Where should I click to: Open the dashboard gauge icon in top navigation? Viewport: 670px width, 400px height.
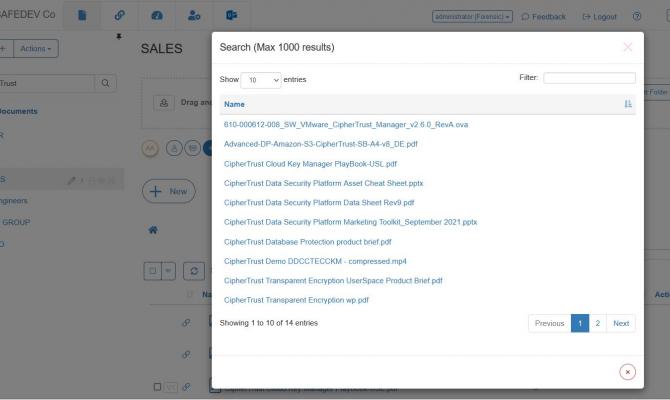click(x=157, y=16)
